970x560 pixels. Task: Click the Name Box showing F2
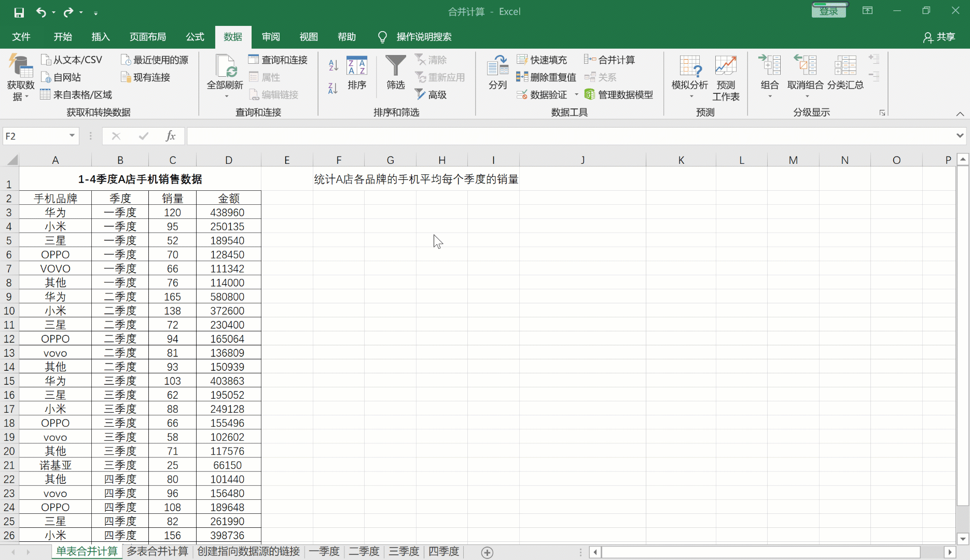tap(35, 136)
